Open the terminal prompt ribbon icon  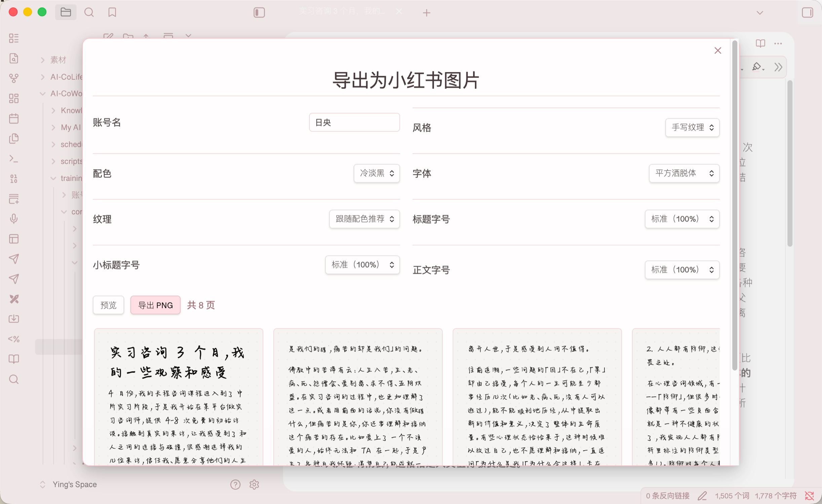click(x=14, y=158)
